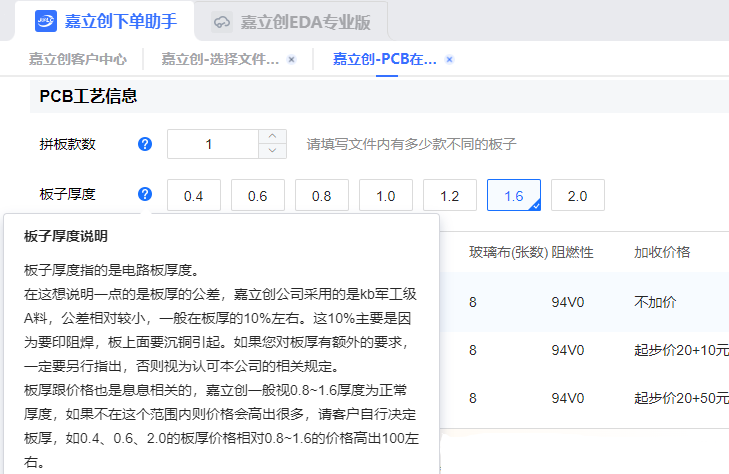Click the 拼板款数 label

point(67,144)
